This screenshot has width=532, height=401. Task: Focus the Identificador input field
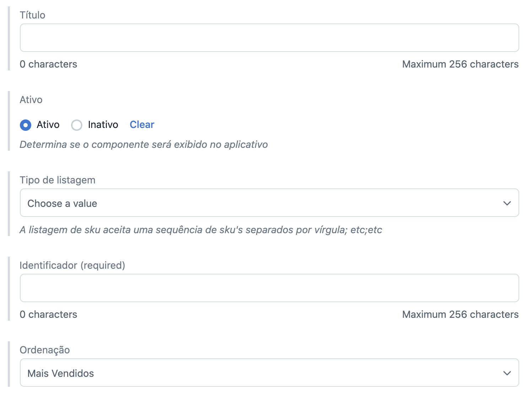click(269, 288)
